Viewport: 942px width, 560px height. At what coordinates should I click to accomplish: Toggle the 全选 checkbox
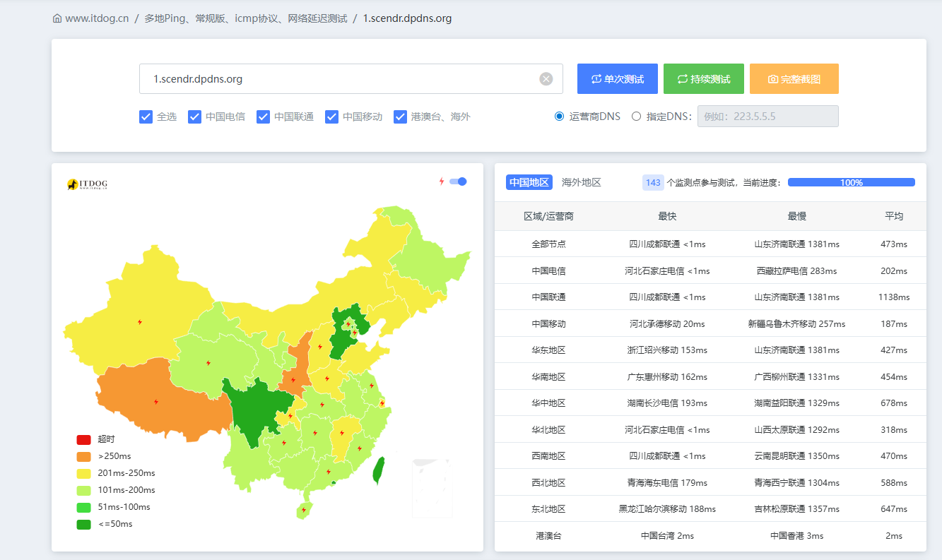click(146, 117)
